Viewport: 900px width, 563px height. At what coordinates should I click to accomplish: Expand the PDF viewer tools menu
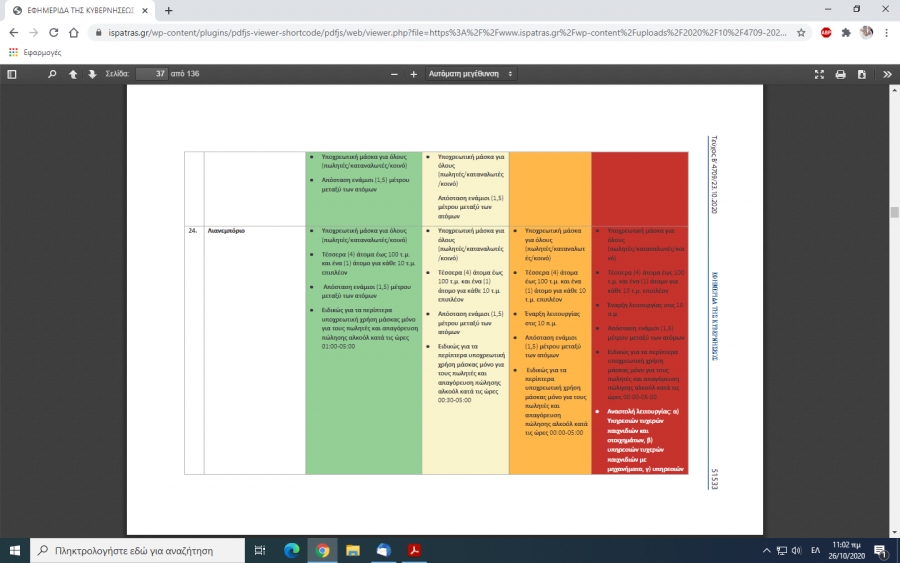887,74
